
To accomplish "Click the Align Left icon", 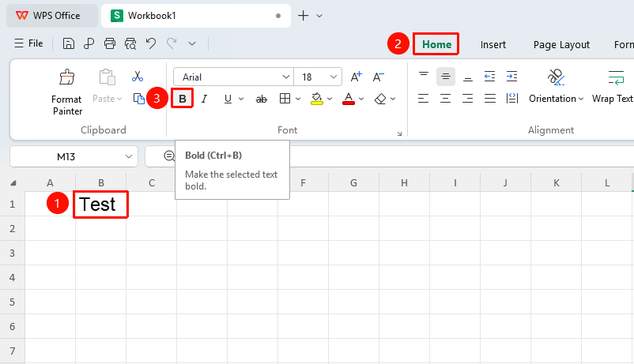I will (424, 99).
